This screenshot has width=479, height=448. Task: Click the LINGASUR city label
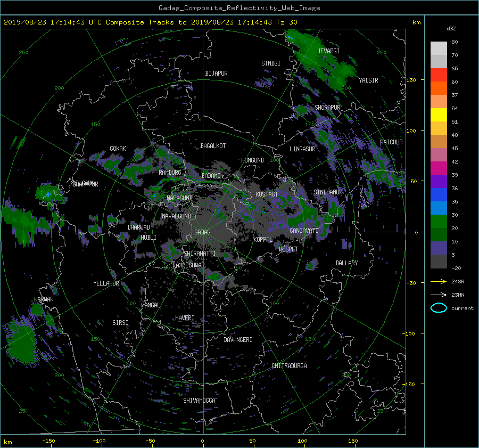(x=302, y=149)
